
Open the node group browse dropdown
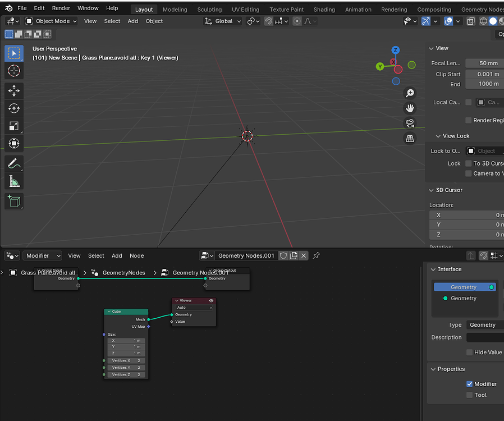click(207, 256)
